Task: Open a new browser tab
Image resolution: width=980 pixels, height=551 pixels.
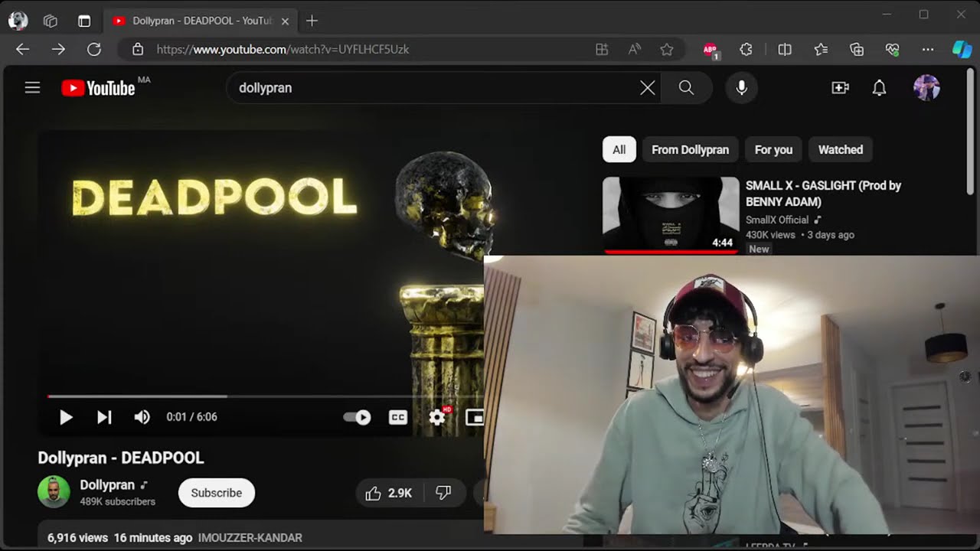Action: click(x=312, y=21)
